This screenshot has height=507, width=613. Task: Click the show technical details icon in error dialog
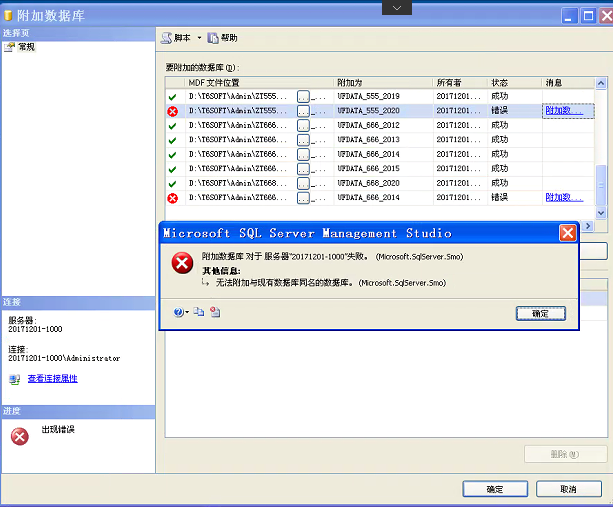coord(215,312)
